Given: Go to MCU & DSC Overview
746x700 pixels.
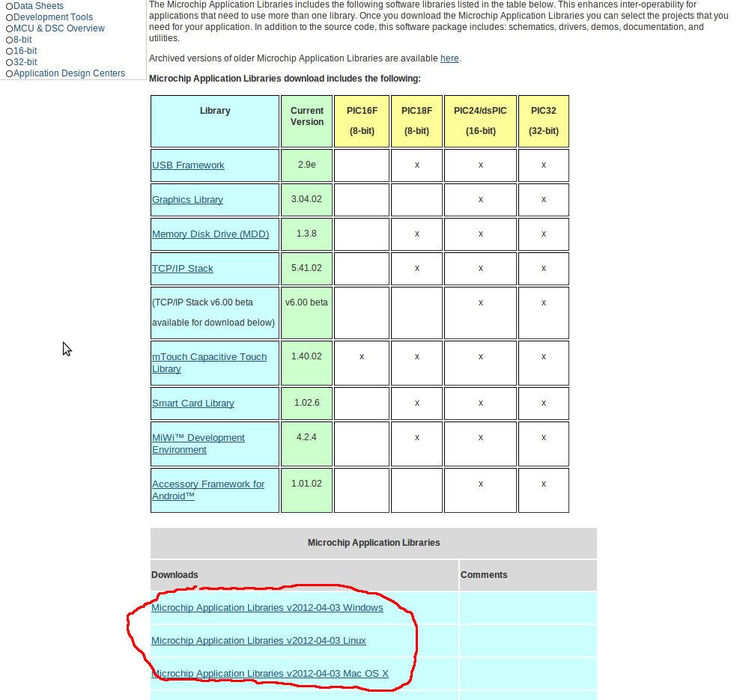Looking at the screenshot, I should point(58,28).
